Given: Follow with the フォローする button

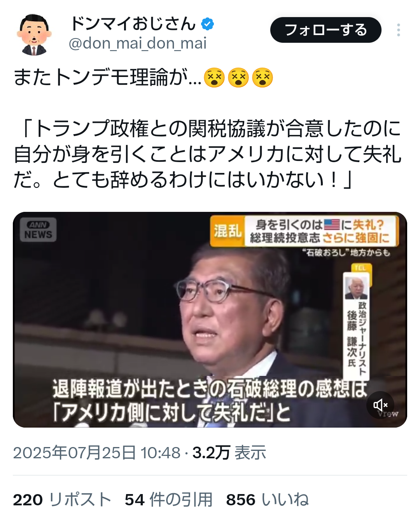Looking at the screenshot, I should 325,30.
